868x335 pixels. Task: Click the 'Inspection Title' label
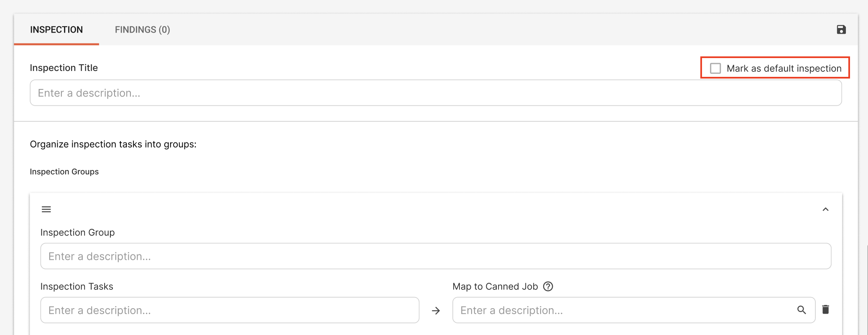point(64,68)
